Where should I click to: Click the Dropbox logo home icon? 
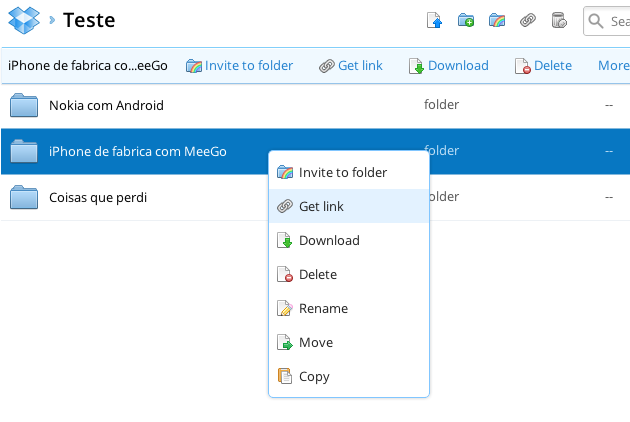(x=24, y=20)
